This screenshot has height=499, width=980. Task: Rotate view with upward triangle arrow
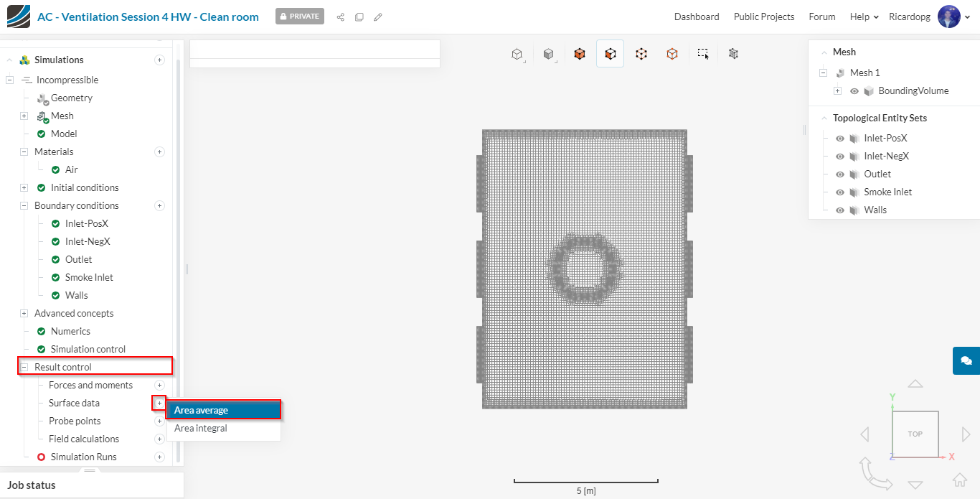click(x=915, y=383)
